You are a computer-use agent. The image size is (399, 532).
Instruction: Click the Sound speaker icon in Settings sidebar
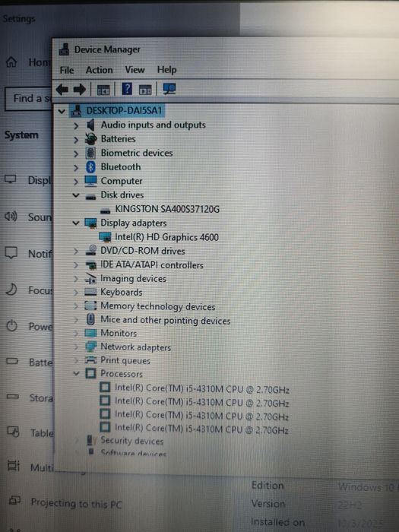(x=11, y=216)
